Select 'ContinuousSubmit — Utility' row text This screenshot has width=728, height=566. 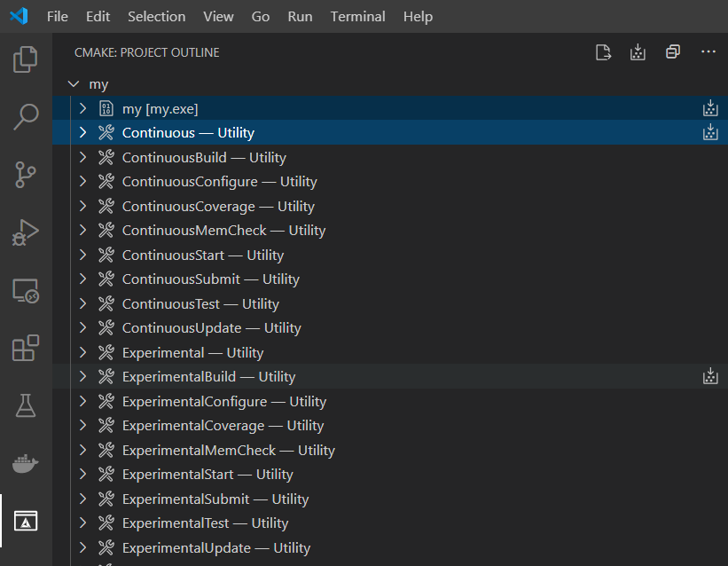pos(211,279)
